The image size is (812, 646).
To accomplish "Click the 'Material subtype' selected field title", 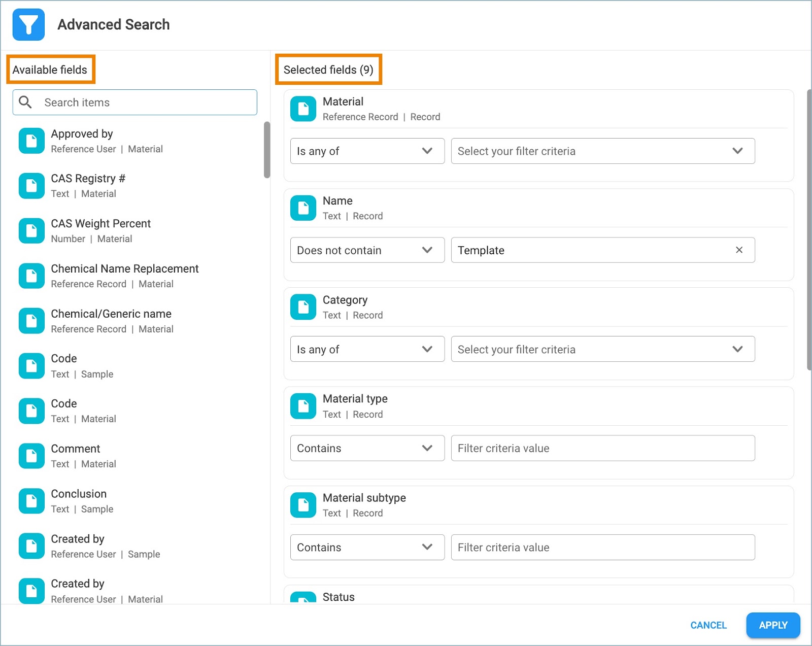I will tap(364, 498).
